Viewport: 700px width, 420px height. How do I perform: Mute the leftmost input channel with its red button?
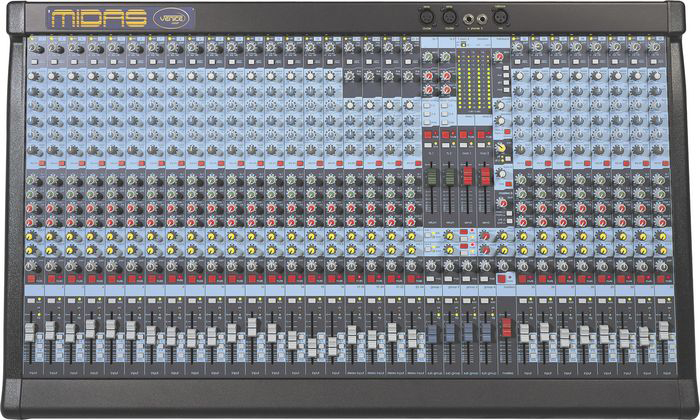pyautogui.click(x=31, y=279)
